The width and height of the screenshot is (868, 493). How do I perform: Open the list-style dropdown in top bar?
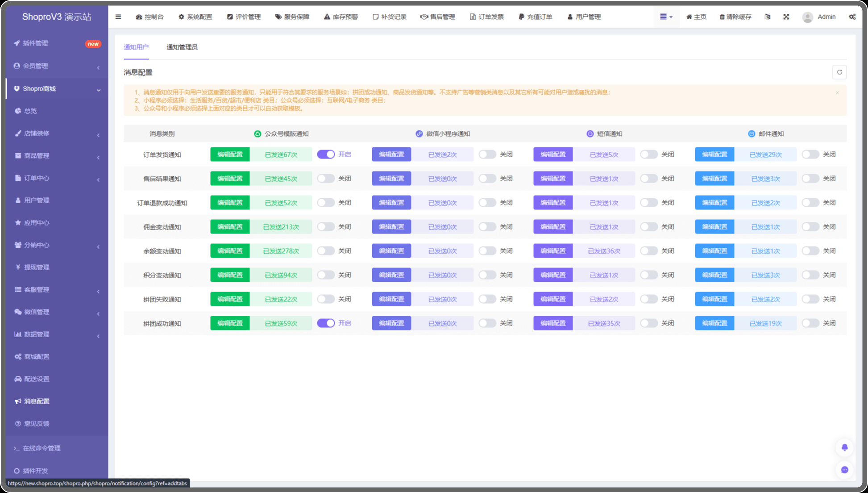coord(666,17)
